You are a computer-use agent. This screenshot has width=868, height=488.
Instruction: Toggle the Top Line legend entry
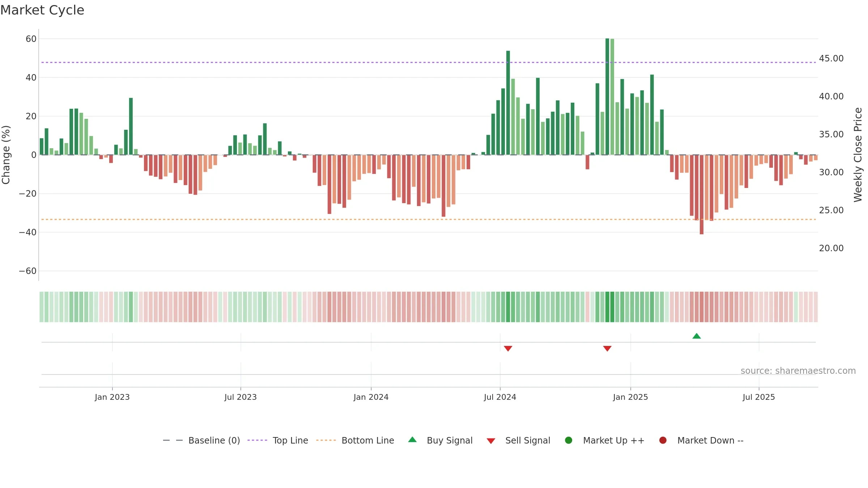click(x=278, y=440)
